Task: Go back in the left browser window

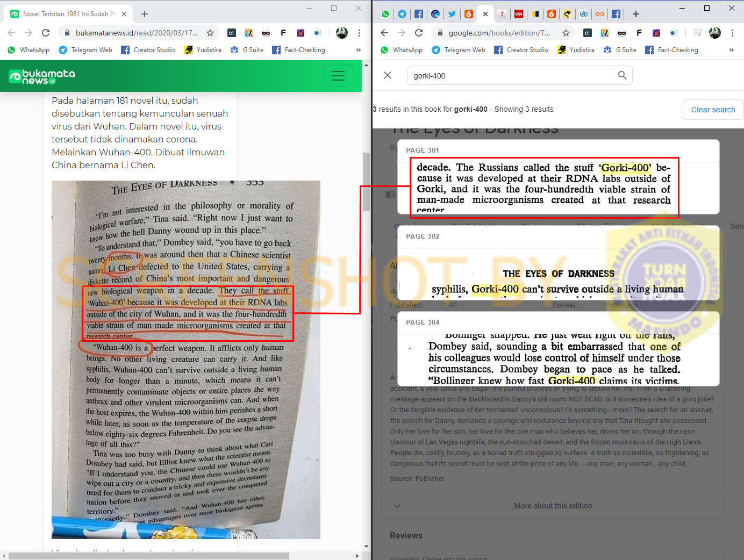Action: point(11,33)
